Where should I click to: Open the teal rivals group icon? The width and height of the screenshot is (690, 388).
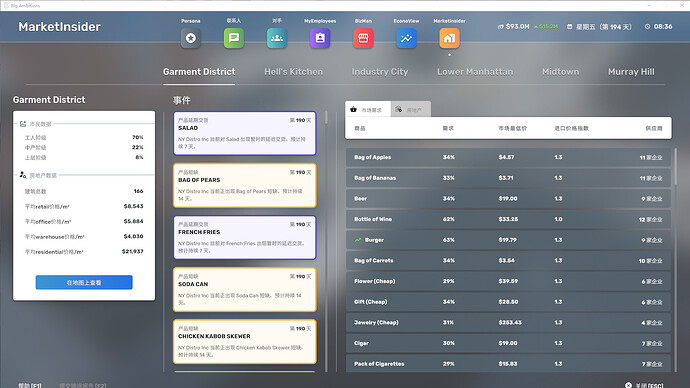click(x=277, y=38)
